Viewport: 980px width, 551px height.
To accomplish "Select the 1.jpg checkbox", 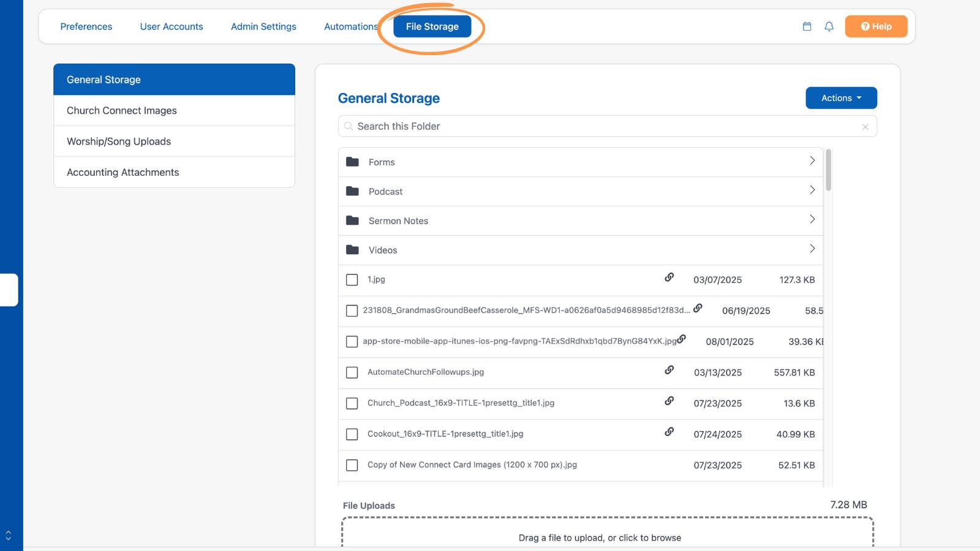I will click(352, 280).
